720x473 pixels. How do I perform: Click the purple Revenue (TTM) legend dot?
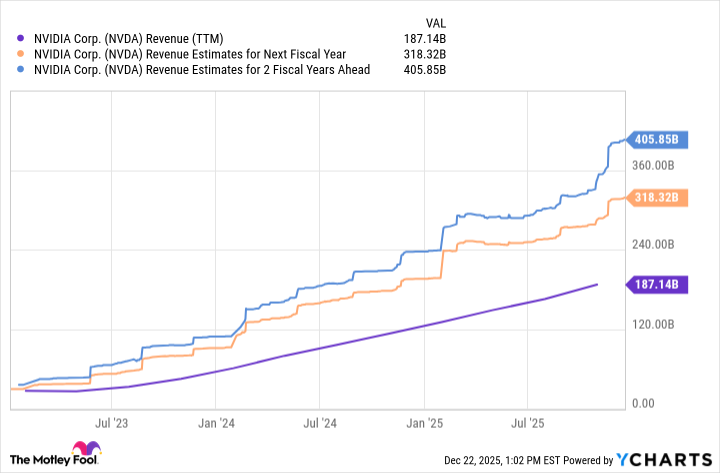tap(20, 39)
